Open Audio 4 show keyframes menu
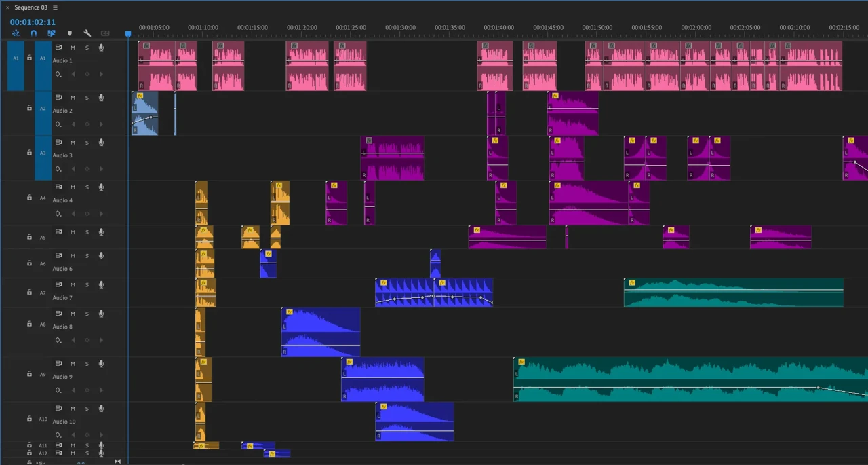868x465 pixels. [58, 214]
